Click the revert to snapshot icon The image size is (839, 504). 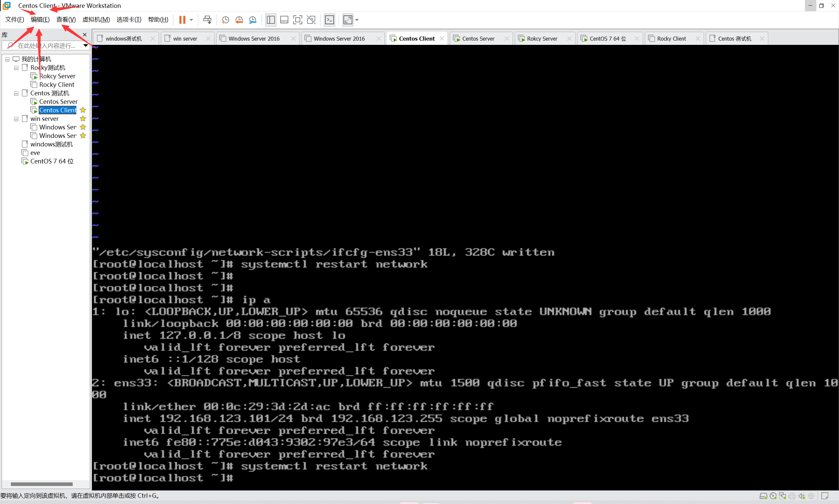[x=239, y=20]
